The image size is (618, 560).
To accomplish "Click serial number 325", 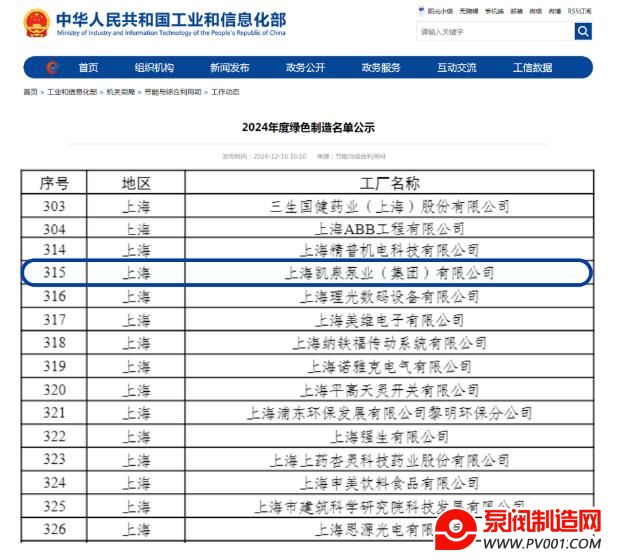I will coord(54,506).
